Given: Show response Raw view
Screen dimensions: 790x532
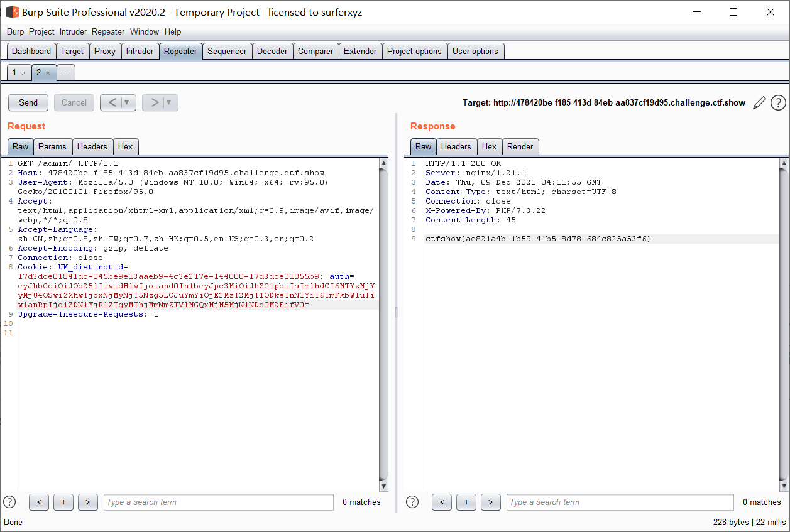Looking at the screenshot, I should (x=424, y=146).
